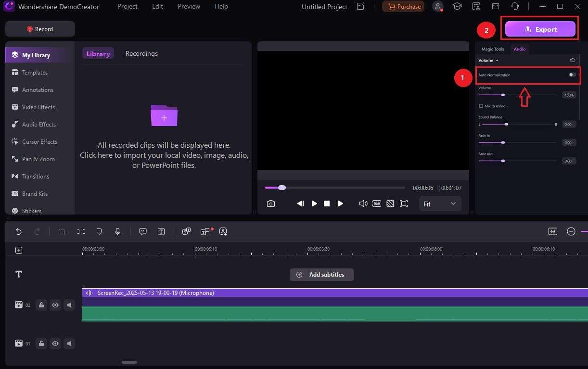Lock track 02
The height and width of the screenshot is (369, 588).
pyautogui.click(x=41, y=305)
